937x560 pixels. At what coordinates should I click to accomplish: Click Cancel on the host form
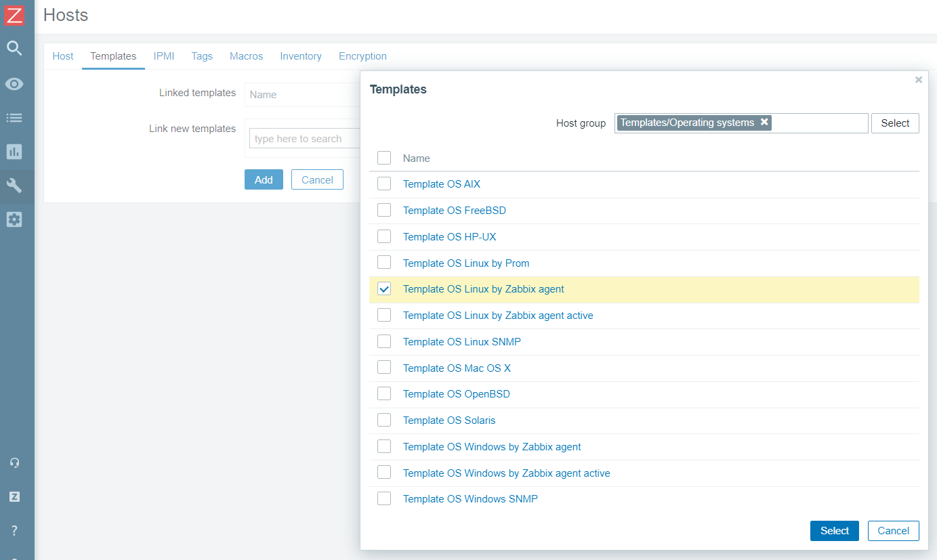[317, 179]
